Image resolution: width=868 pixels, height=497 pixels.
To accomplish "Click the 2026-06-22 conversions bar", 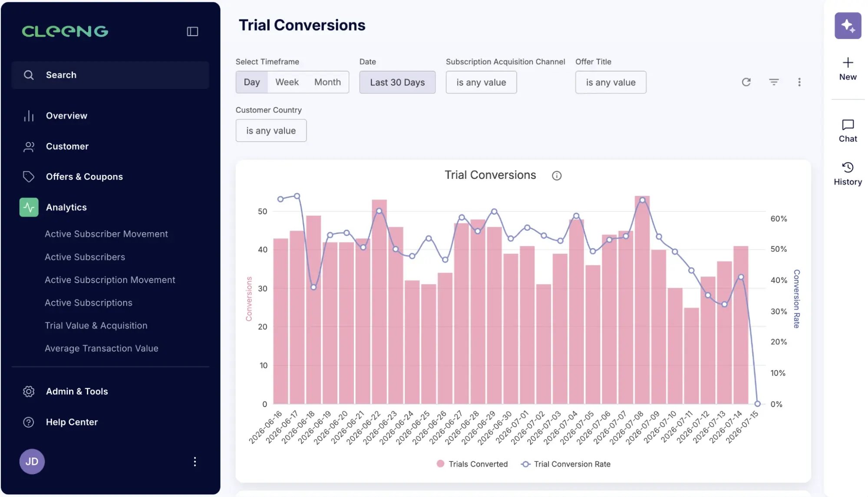I will [379, 302].
